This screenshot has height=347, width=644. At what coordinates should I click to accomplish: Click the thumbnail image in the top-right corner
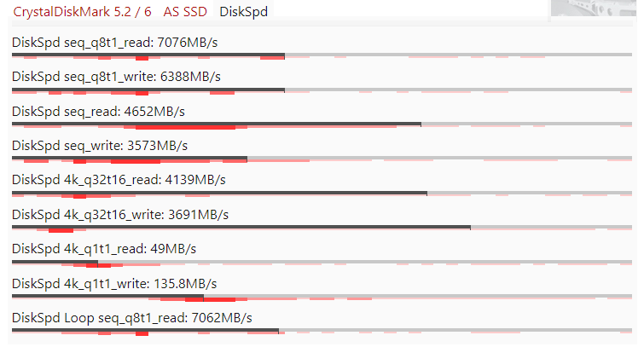pos(595,9)
